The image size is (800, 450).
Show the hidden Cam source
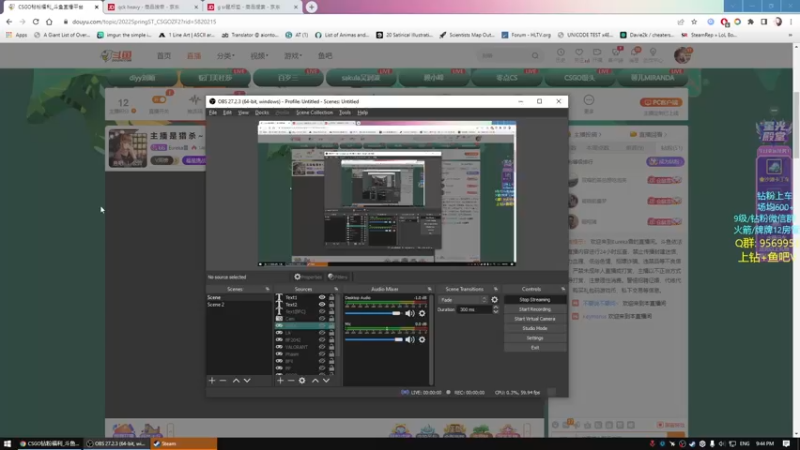322,318
